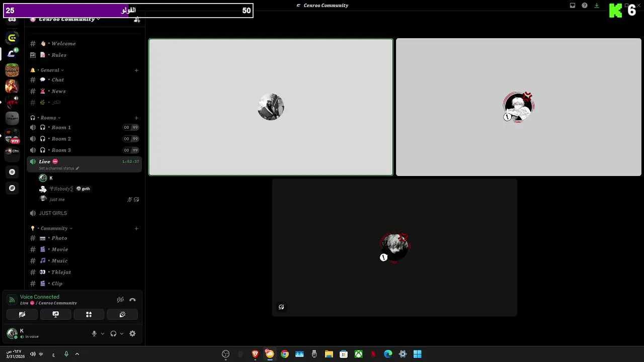Open the soundboard button

tap(122, 314)
